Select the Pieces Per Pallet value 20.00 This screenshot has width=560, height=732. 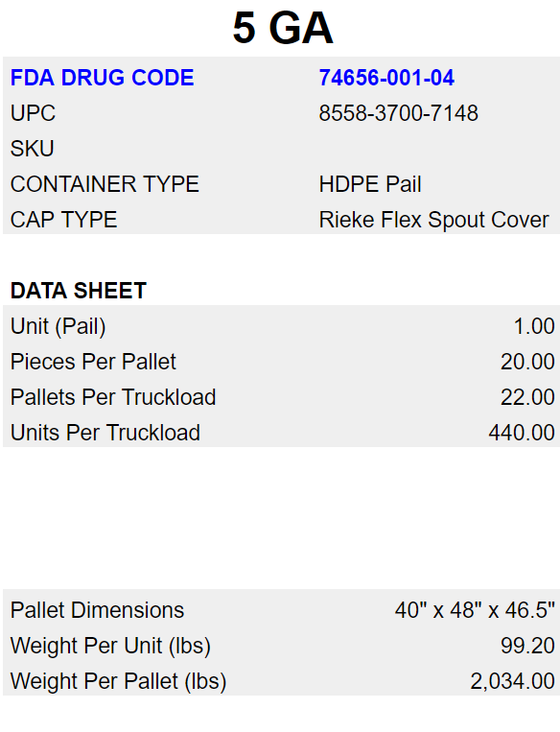point(527,362)
